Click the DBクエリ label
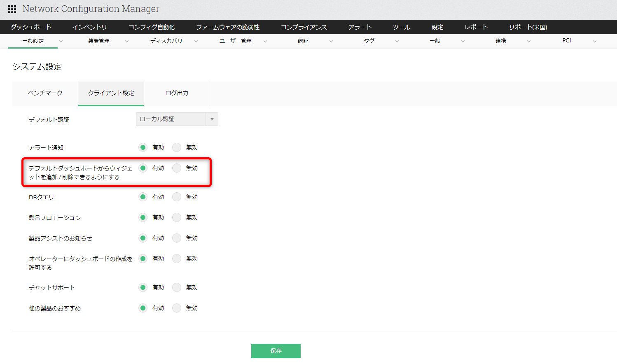 pyautogui.click(x=41, y=197)
